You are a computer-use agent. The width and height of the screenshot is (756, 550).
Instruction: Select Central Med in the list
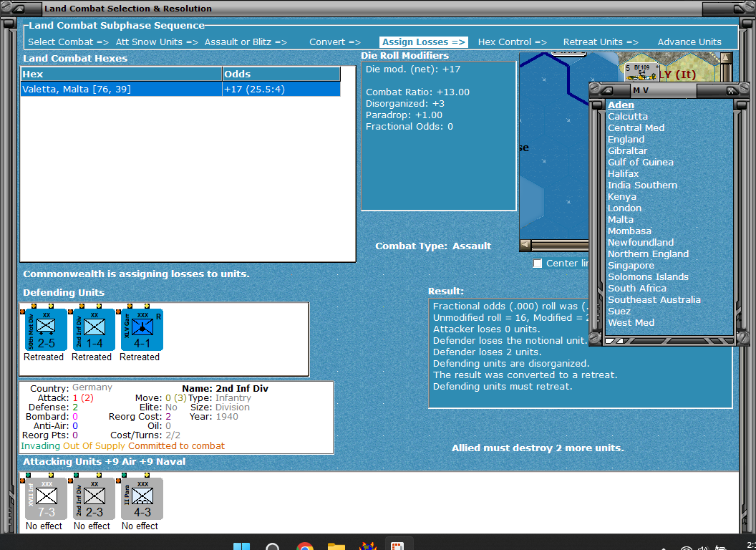(x=636, y=128)
